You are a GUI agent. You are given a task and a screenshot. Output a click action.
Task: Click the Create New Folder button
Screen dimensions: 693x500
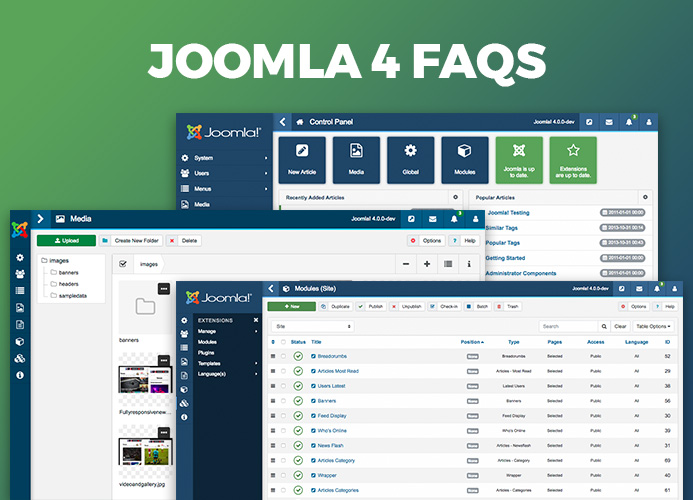click(132, 240)
